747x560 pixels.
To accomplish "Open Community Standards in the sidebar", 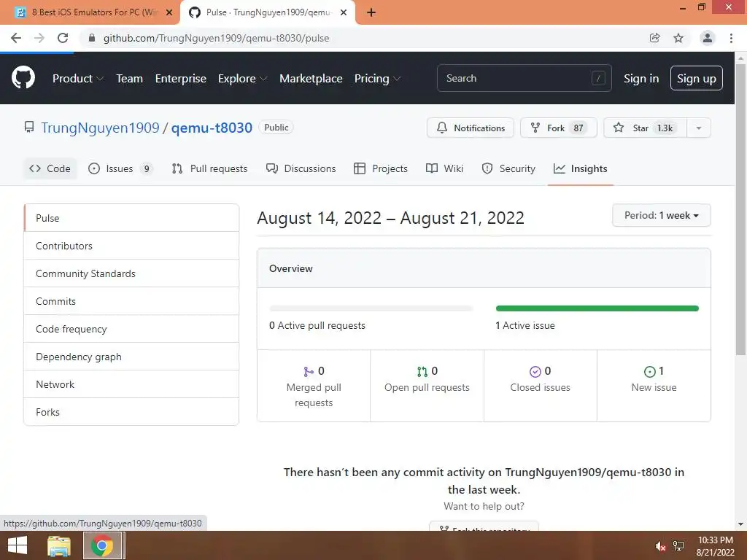I will pyautogui.click(x=131, y=273).
